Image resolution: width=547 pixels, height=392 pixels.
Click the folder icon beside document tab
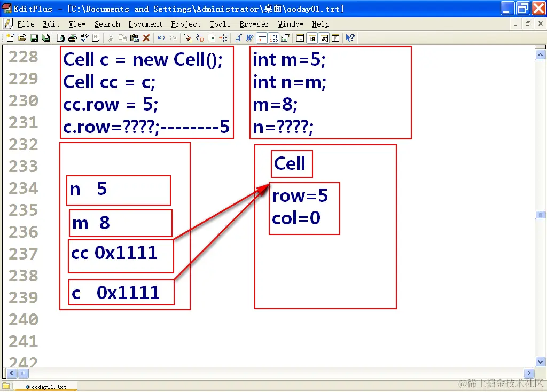pyautogui.click(x=6, y=386)
